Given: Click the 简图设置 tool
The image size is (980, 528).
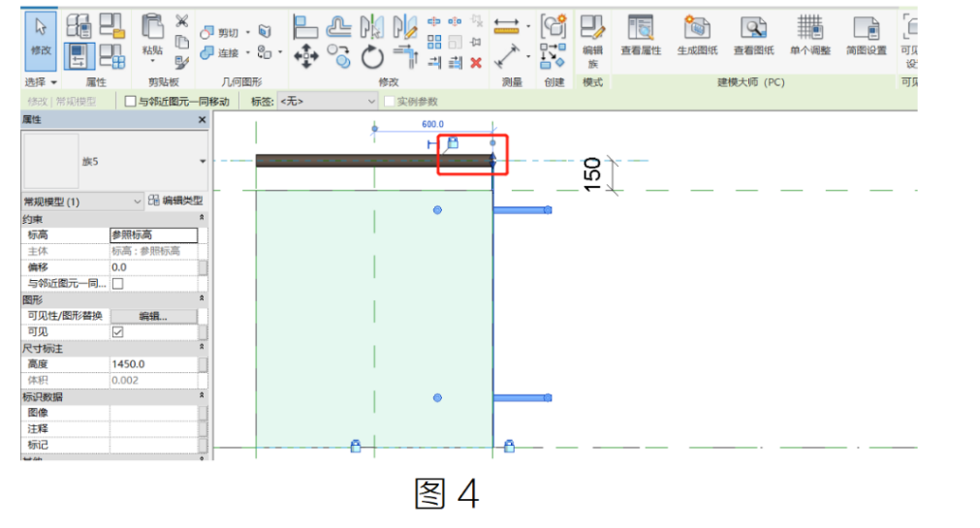Looking at the screenshot, I should coord(867,35).
